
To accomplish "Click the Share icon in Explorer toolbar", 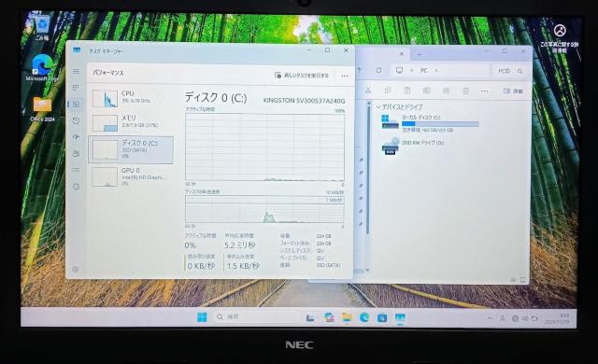I will coord(447,91).
